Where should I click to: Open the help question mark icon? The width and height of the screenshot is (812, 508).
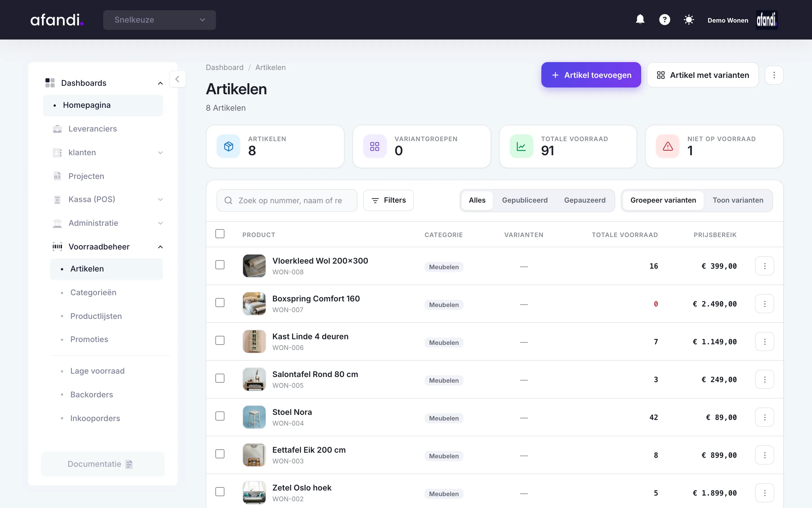(664, 20)
